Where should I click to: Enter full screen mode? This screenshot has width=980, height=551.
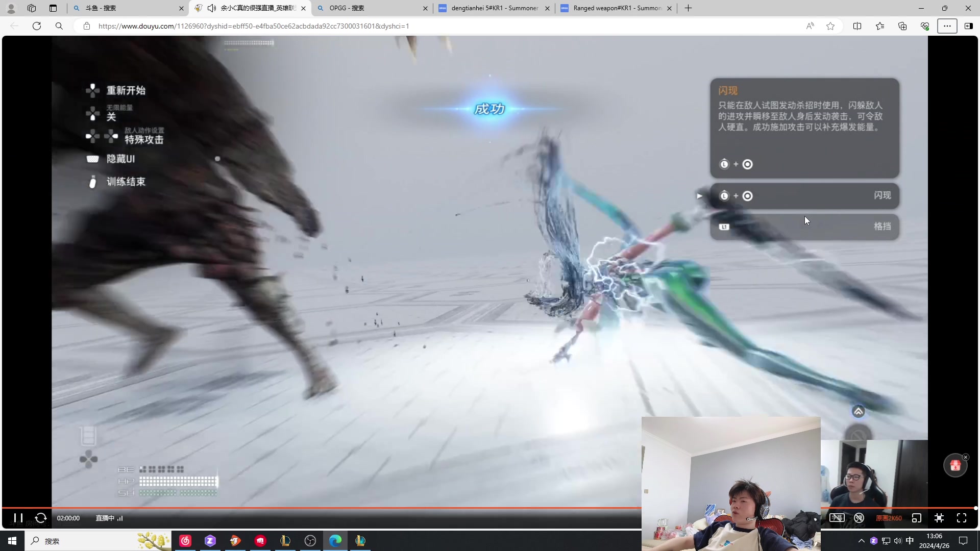tap(962, 518)
